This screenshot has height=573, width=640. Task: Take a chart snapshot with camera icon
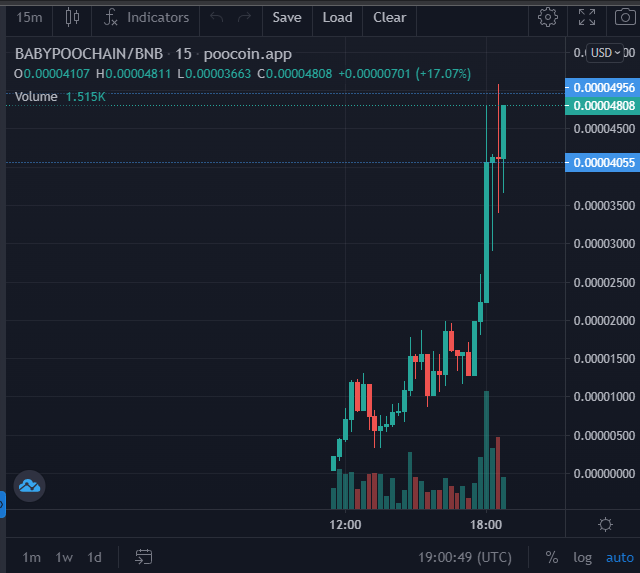(625, 18)
